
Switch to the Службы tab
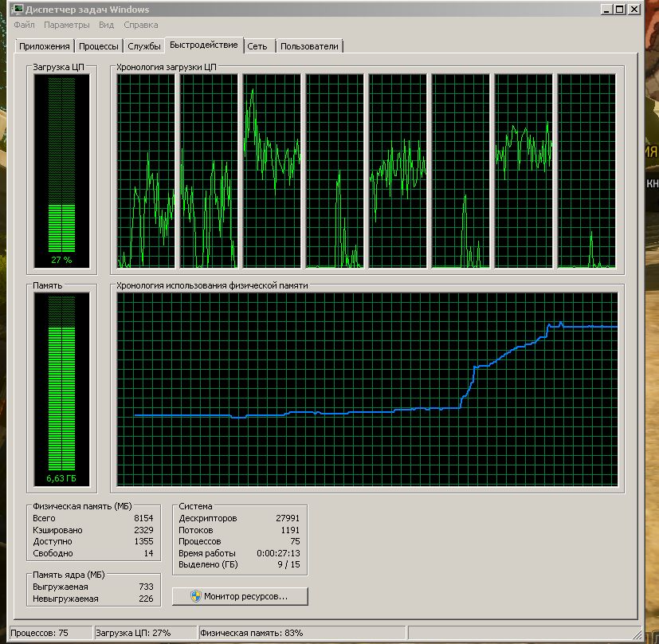coord(144,46)
